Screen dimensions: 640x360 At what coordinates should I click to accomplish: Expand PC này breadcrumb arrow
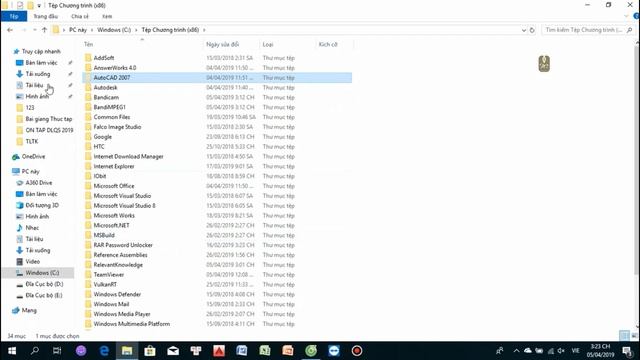[x=92, y=30]
